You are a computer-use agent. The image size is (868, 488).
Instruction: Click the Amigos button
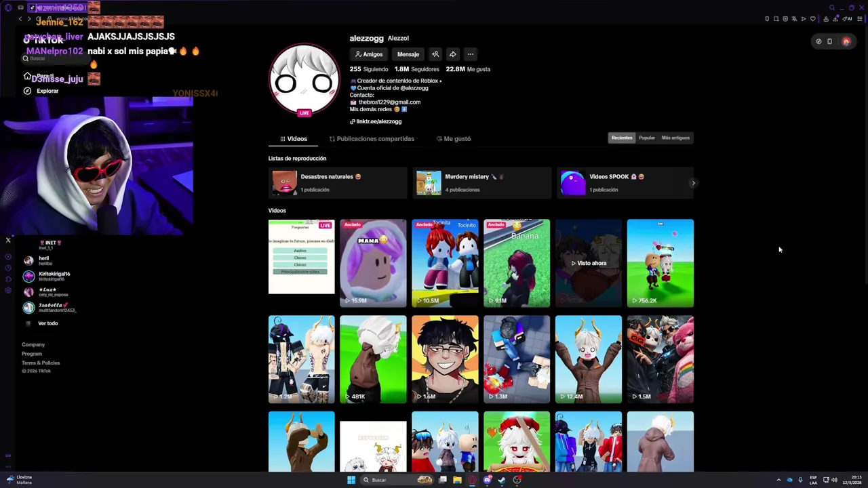point(368,54)
